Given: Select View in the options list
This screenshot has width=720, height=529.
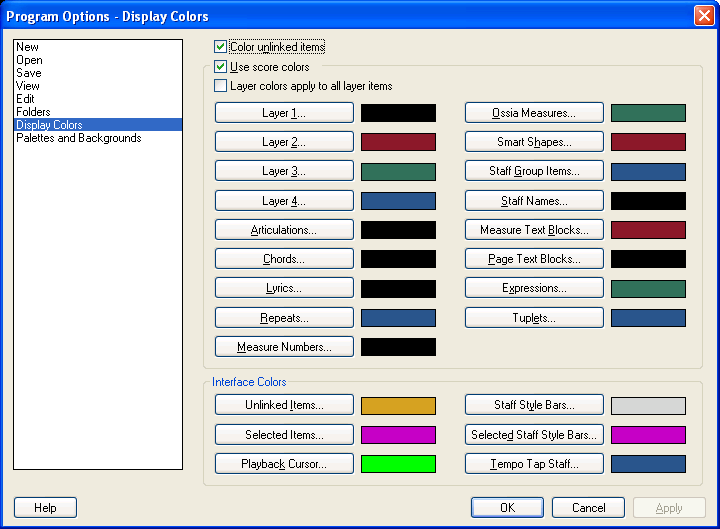Looking at the screenshot, I should [28, 86].
